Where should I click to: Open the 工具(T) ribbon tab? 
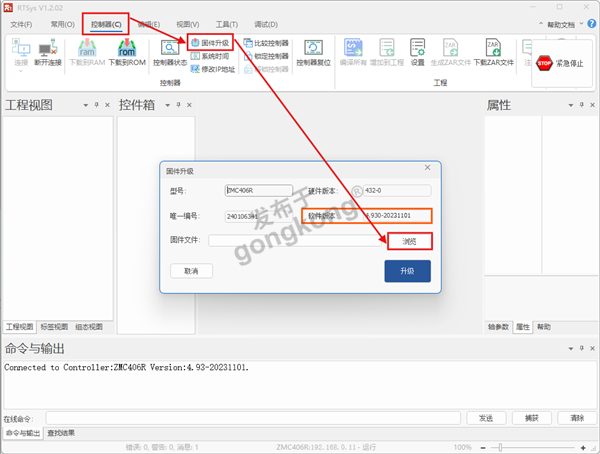(x=227, y=24)
